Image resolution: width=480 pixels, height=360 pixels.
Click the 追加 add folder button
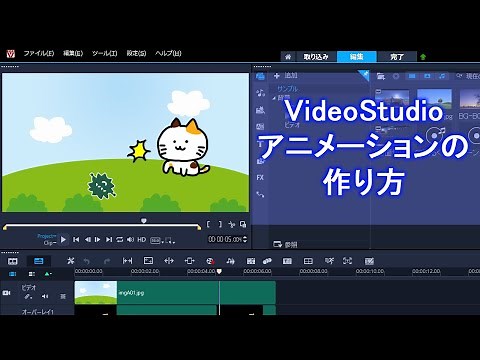(x=286, y=76)
